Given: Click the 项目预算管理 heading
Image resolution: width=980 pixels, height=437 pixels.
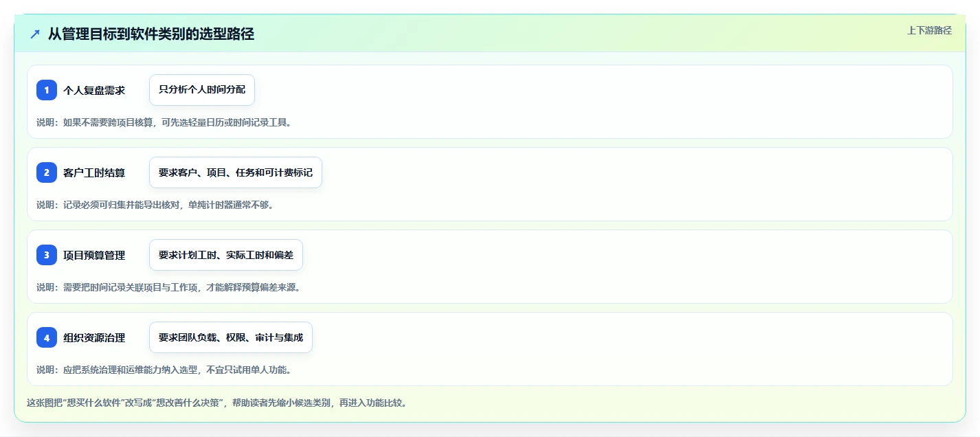Looking at the screenshot, I should pyautogui.click(x=94, y=255).
